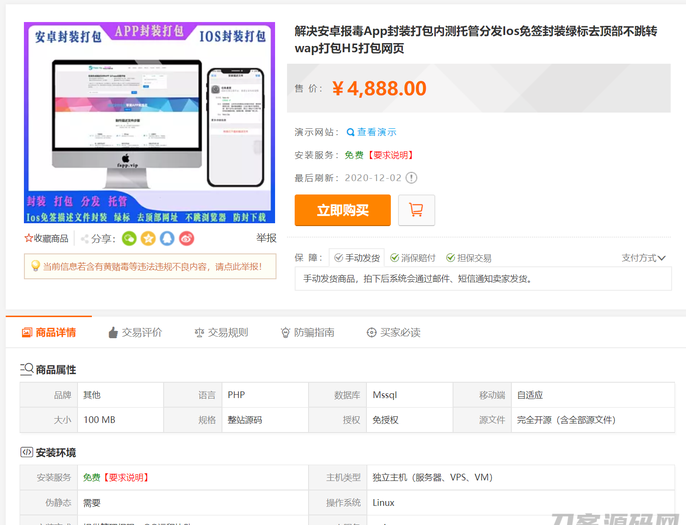Expand the 支付方式 payment methods dropdown

coord(643,258)
